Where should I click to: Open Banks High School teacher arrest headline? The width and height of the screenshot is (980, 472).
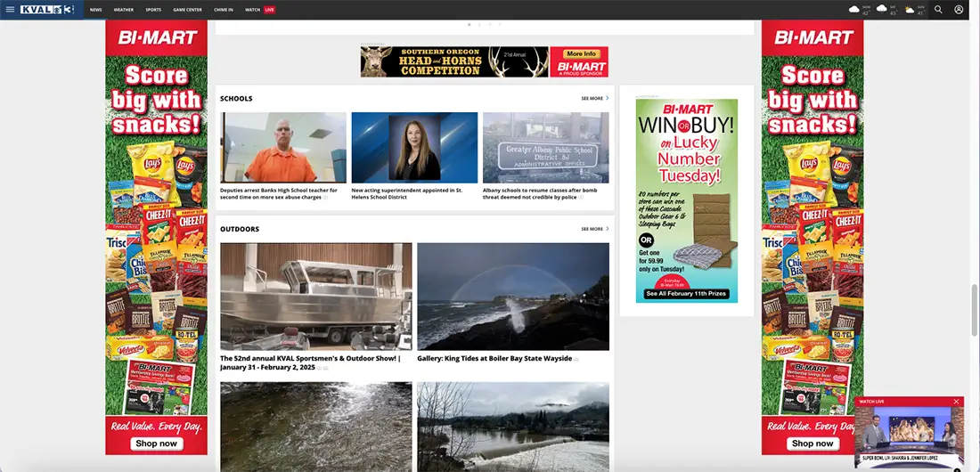279,194
